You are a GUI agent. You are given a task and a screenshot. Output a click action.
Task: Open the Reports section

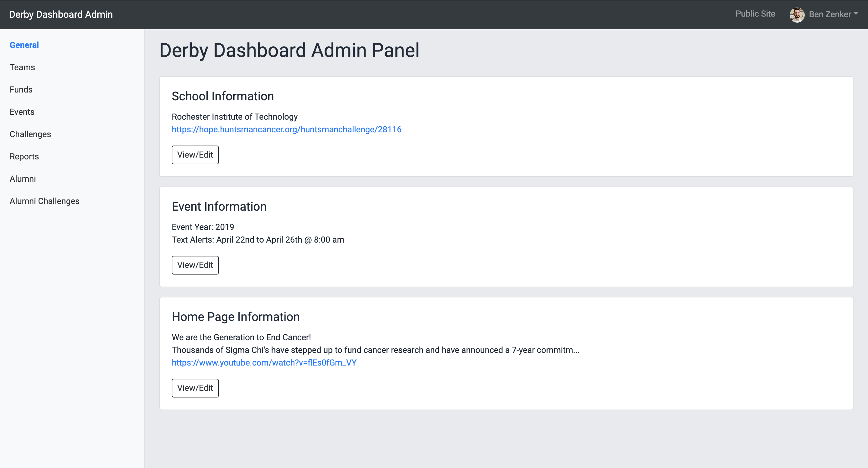24,156
